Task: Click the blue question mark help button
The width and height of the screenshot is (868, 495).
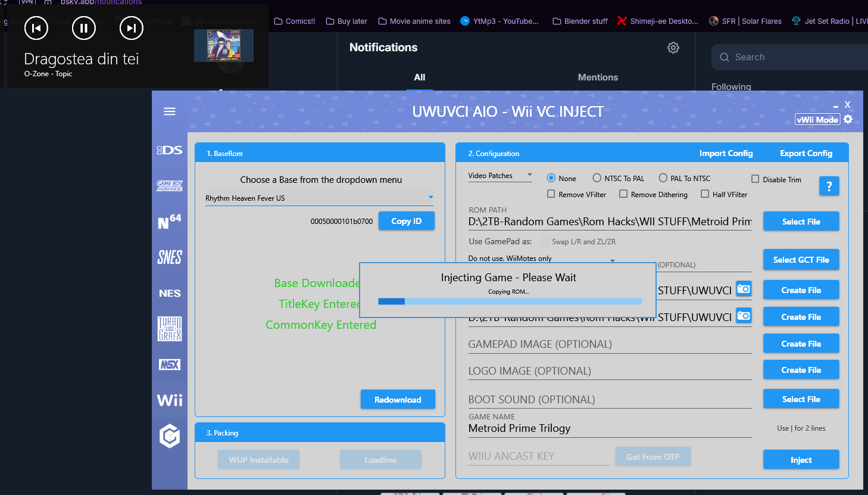Action: click(x=829, y=186)
